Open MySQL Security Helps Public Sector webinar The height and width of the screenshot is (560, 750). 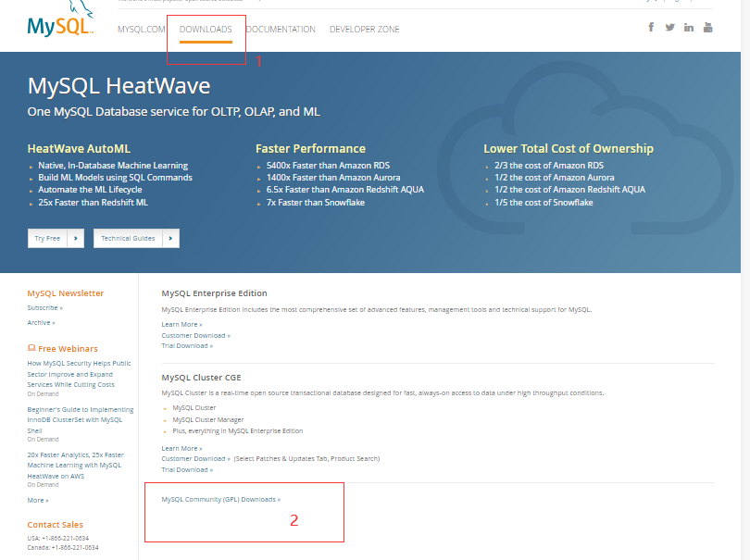coord(79,374)
